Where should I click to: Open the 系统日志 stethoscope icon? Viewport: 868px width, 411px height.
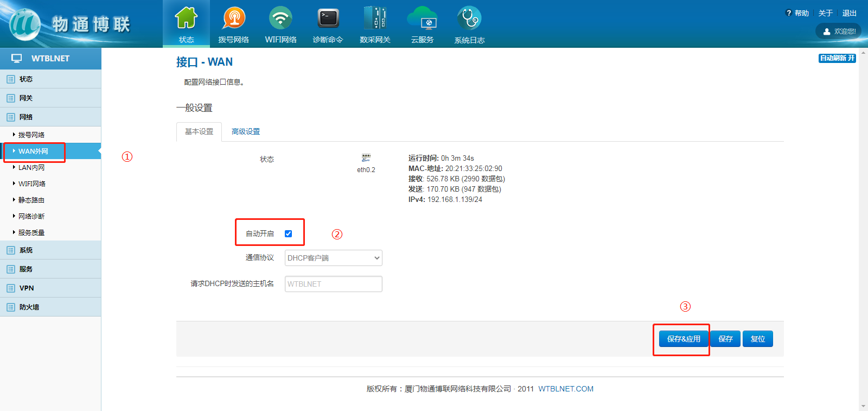469,18
